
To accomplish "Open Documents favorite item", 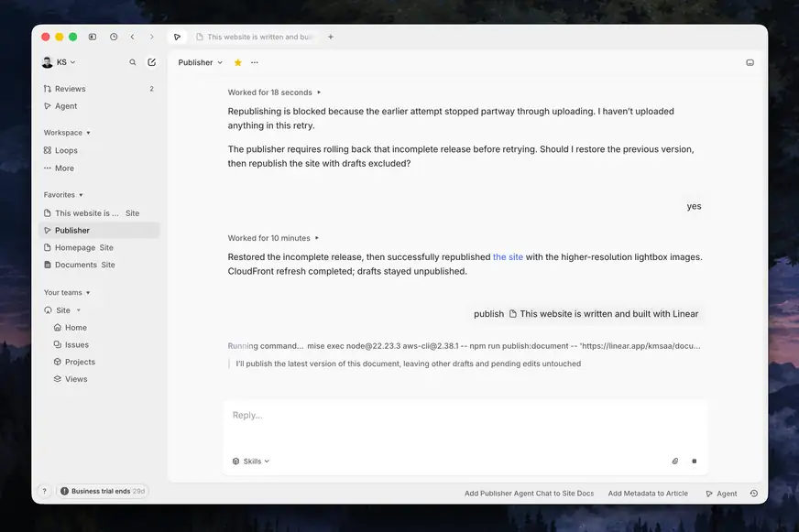I will pos(99,265).
